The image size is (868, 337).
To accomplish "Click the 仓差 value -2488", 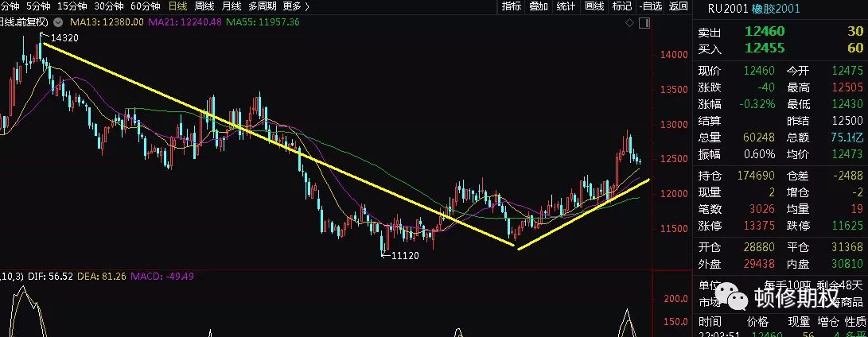I will pos(849,176).
